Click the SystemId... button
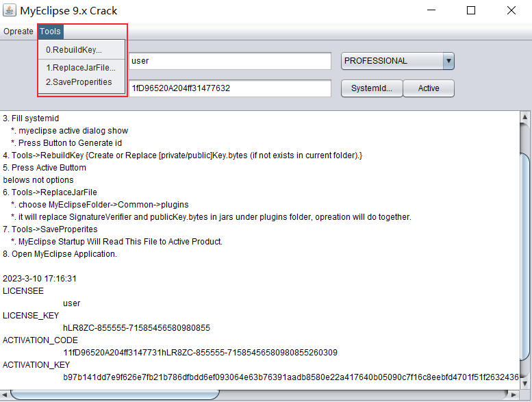The height and width of the screenshot is (402, 532). pos(372,88)
